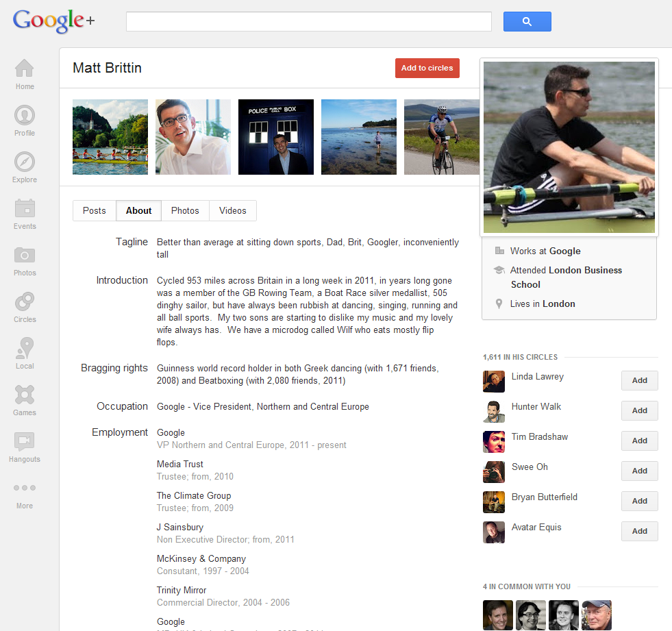Open Events calendar icon
672x631 pixels.
point(25,208)
